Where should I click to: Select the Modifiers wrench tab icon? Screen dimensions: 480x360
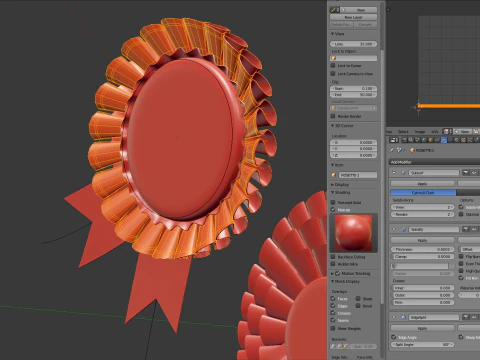tap(444, 140)
